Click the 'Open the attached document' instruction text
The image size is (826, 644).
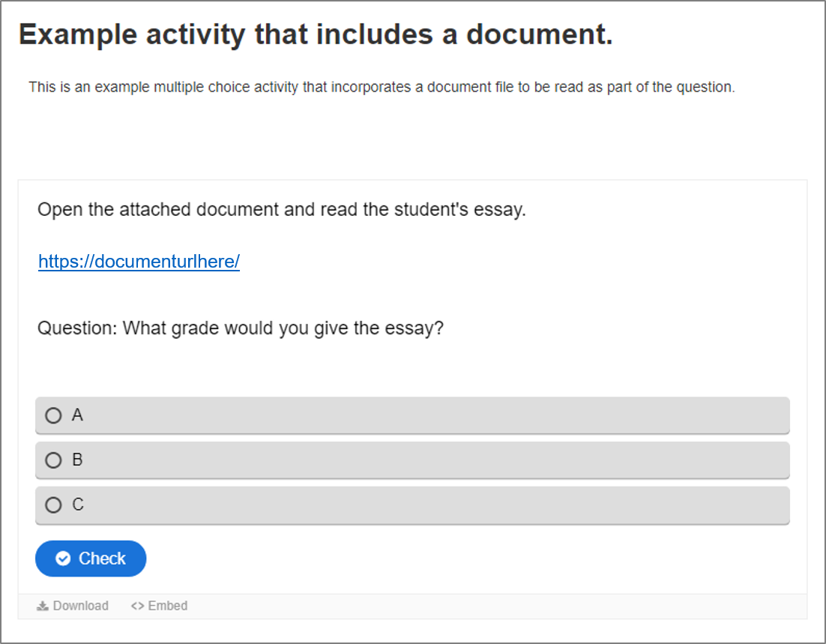pyautogui.click(x=282, y=210)
